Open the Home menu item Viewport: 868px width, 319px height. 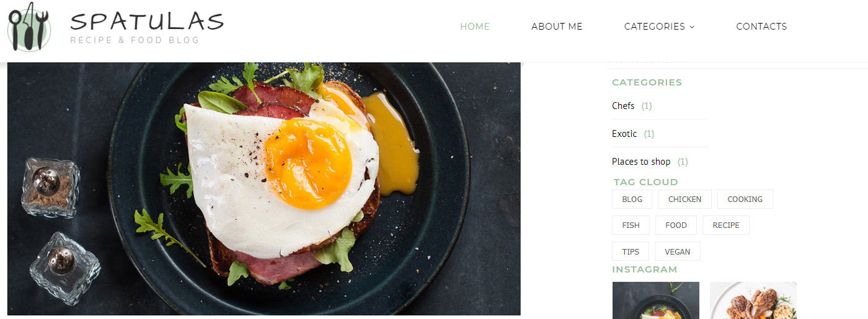[x=475, y=27]
